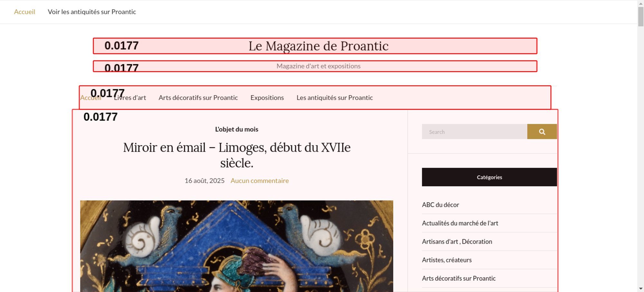The width and height of the screenshot is (644, 292).
Task: Open Artisans d'art, Décoration category
Action: point(457,242)
